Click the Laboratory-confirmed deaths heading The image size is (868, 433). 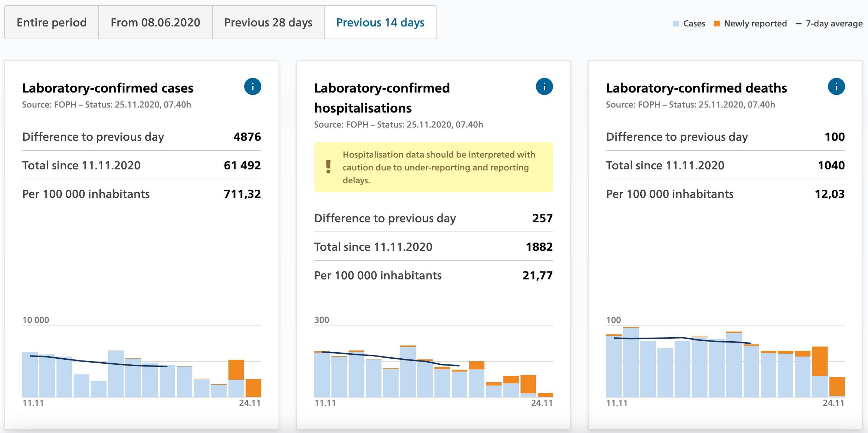696,88
